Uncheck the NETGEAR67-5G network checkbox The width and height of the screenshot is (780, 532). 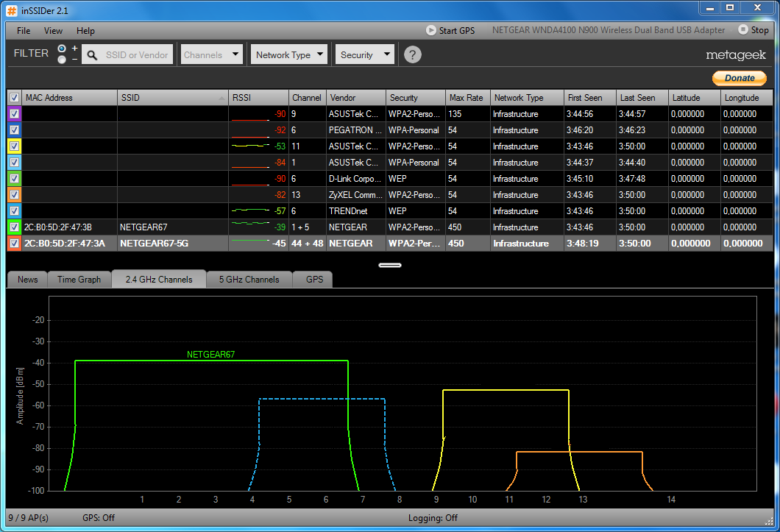(15, 244)
